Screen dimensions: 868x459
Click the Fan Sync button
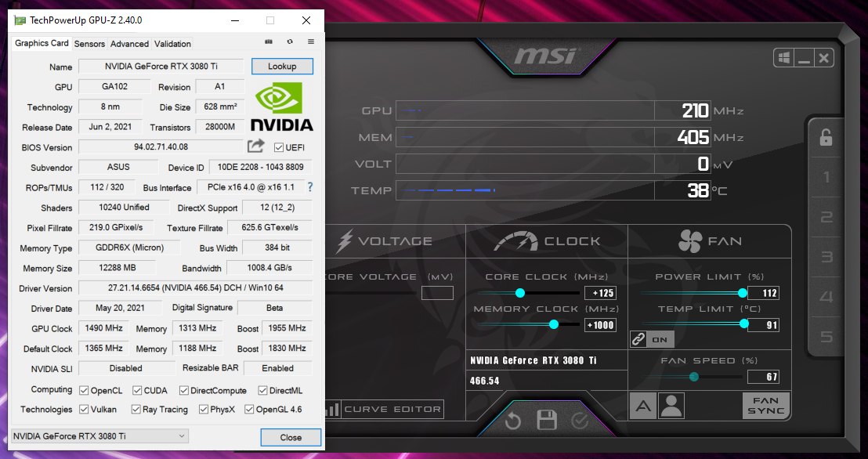765,406
